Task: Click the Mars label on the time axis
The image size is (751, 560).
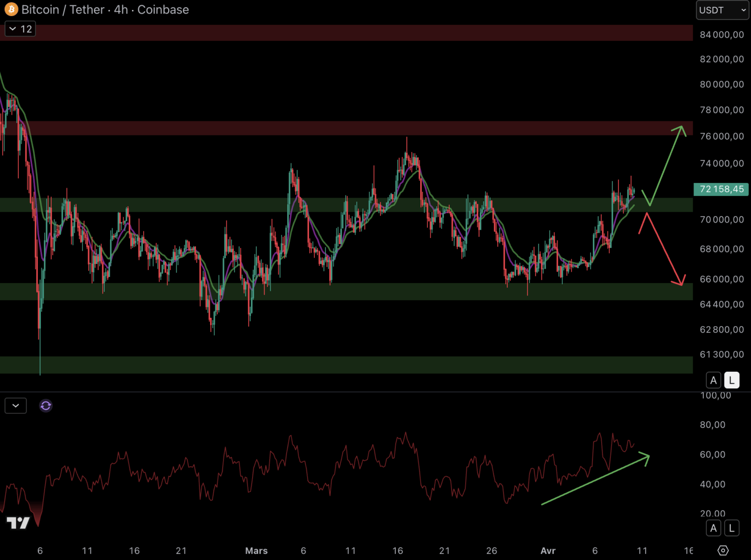Action: 256,551
